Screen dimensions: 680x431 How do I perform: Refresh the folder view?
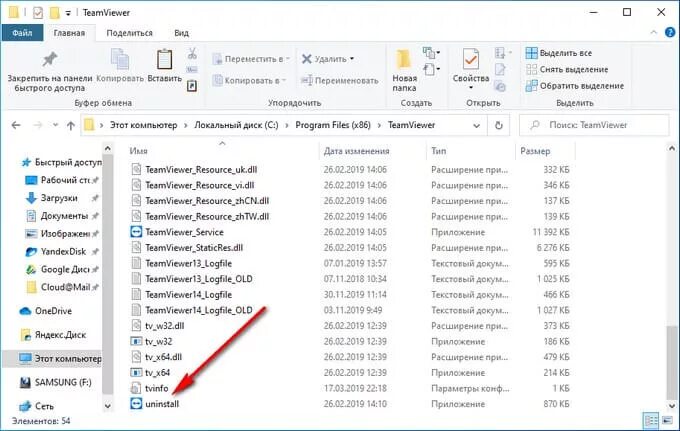[x=499, y=125]
